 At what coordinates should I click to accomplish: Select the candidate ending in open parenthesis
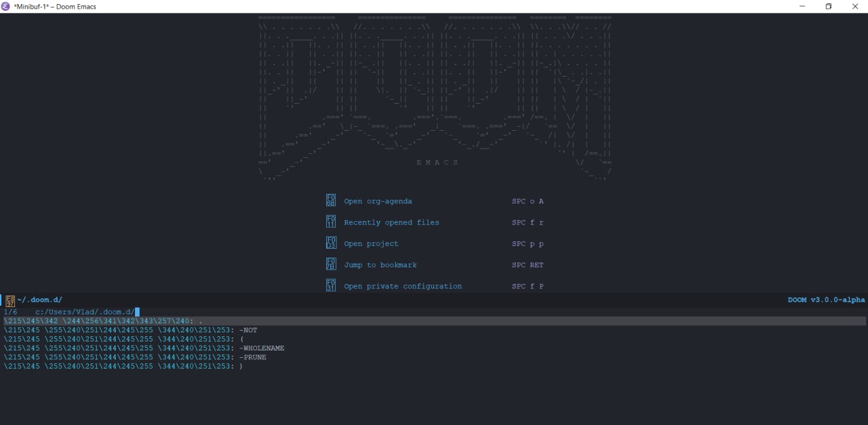(x=123, y=339)
